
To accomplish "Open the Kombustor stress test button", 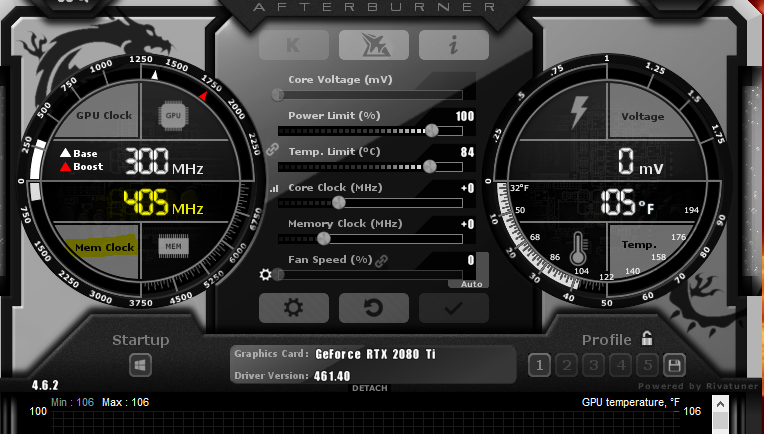I will 294,45.
